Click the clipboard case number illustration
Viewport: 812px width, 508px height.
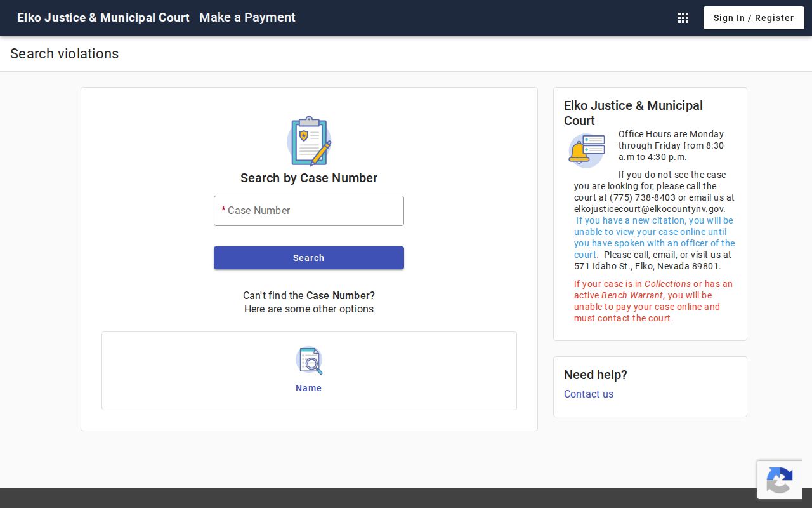(x=309, y=141)
